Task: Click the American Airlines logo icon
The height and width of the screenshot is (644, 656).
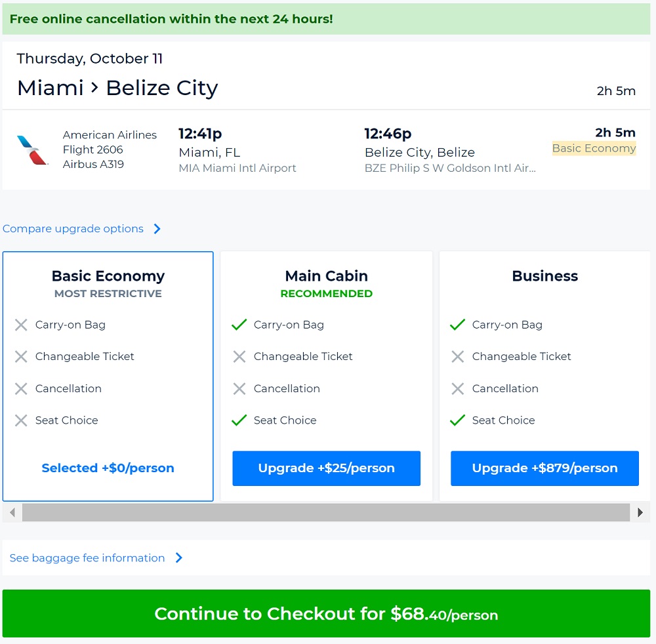Action: 33,150
